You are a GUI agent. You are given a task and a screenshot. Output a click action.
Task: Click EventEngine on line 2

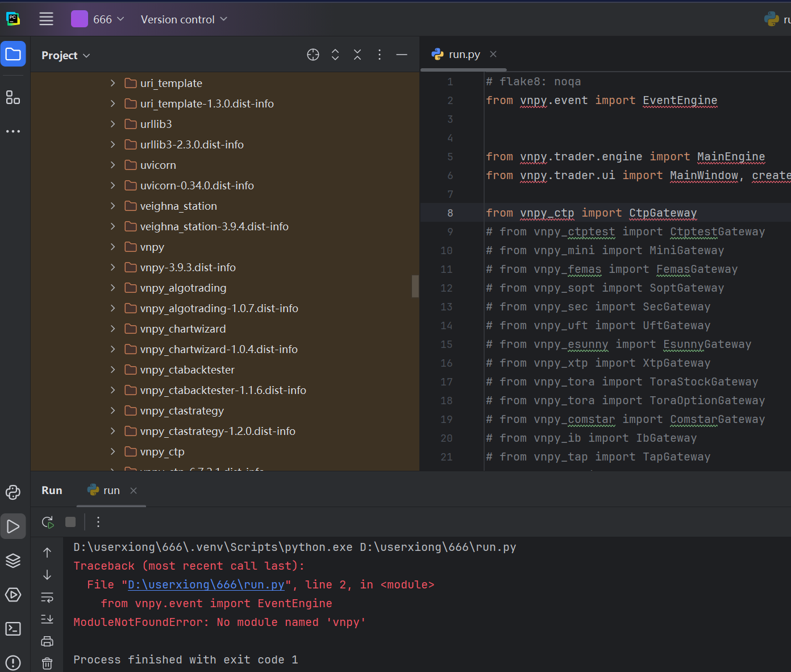[680, 101]
